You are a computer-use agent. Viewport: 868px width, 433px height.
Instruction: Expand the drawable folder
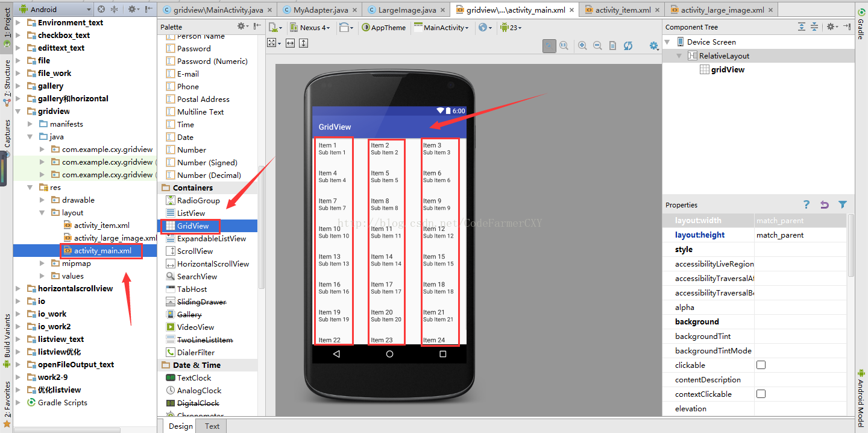coord(42,200)
